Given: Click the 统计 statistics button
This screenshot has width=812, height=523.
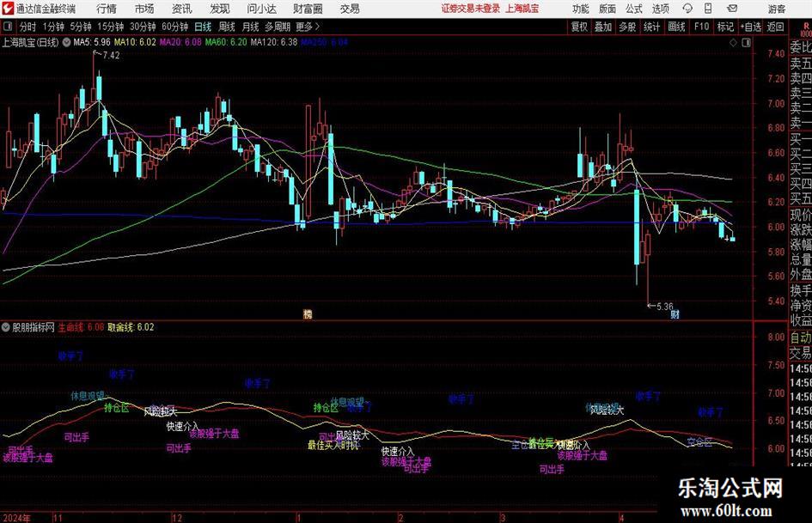Looking at the screenshot, I should [x=651, y=27].
